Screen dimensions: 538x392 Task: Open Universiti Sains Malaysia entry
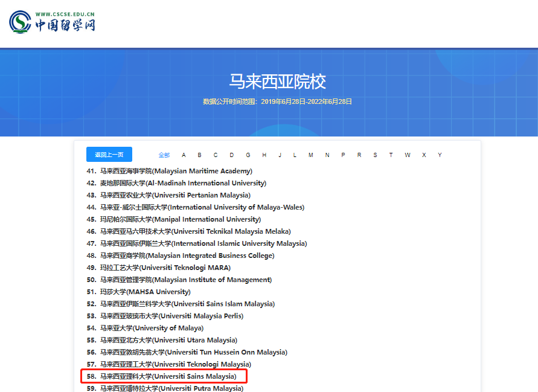pos(162,376)
